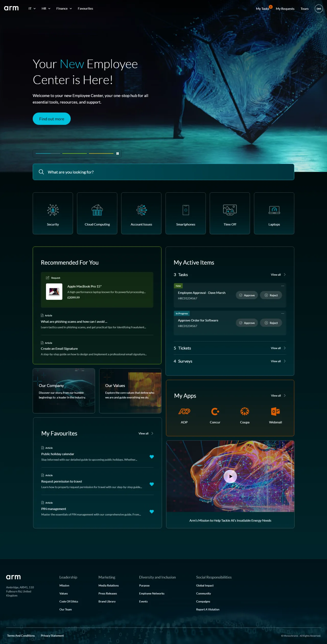Open Global Impact footer link
This screenshot has width=327, height=644.
pos(205,585)
